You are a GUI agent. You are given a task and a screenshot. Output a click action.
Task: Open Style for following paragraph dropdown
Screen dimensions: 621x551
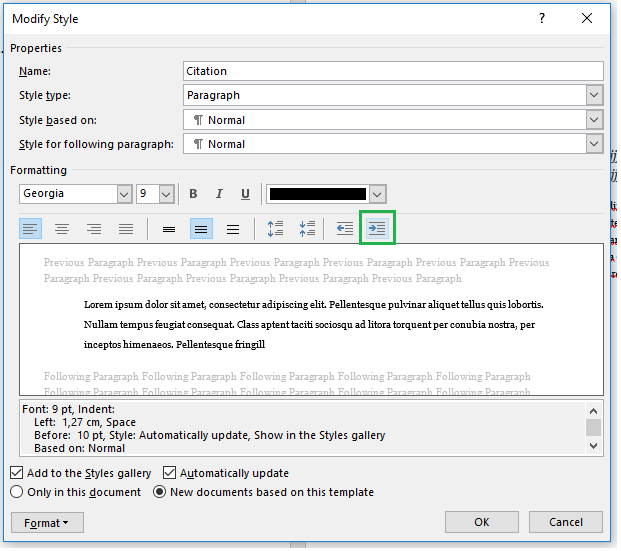click(594, 144)
